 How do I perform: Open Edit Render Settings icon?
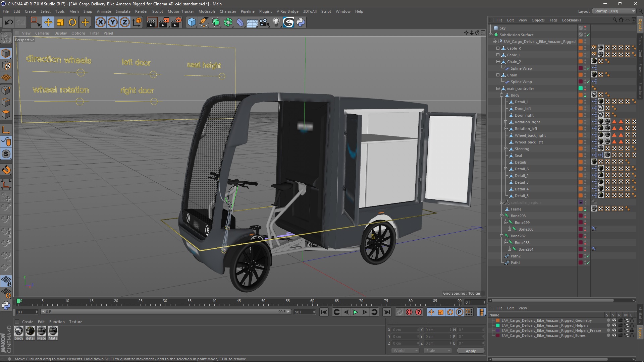[x=176, y=22]
